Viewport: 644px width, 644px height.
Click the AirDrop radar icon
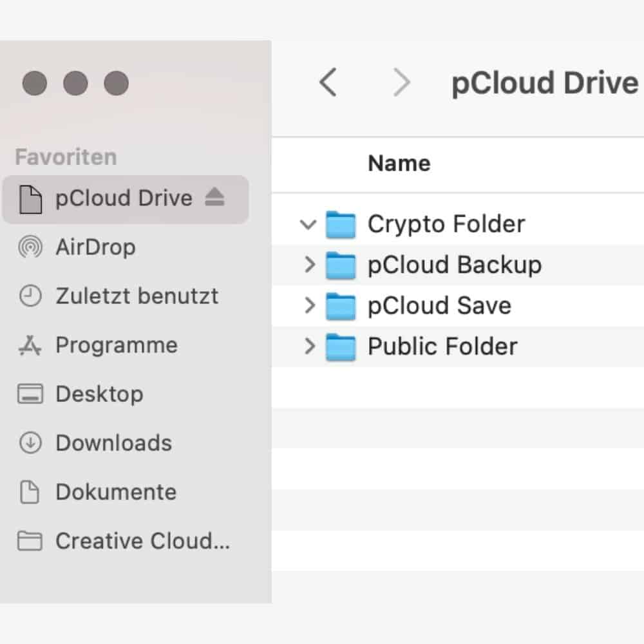click(x=30, y=247)
